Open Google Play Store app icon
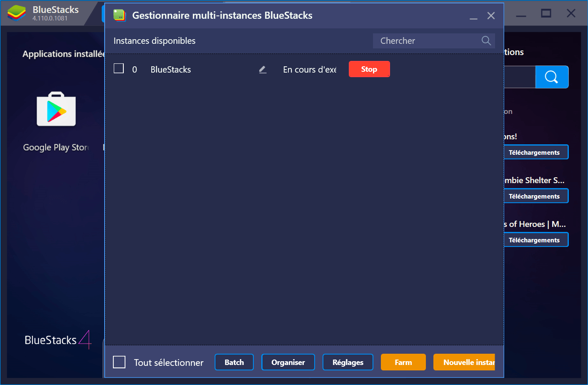The height and width of the screenshot is (385, 588). point(56,109)
